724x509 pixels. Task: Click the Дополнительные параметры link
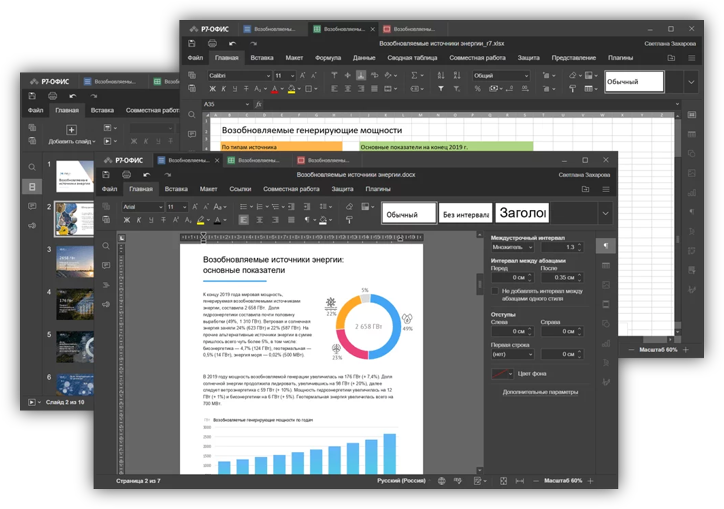point(540,392)
